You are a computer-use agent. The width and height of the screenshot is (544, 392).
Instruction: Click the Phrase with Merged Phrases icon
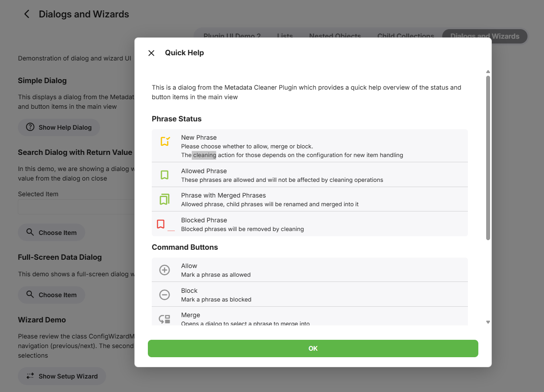[164, 199]
